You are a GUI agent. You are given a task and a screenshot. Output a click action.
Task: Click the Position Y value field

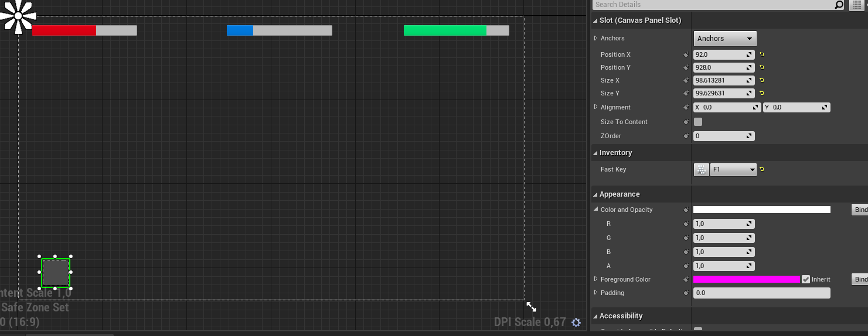pyautogui.click(x=724, y=67)
